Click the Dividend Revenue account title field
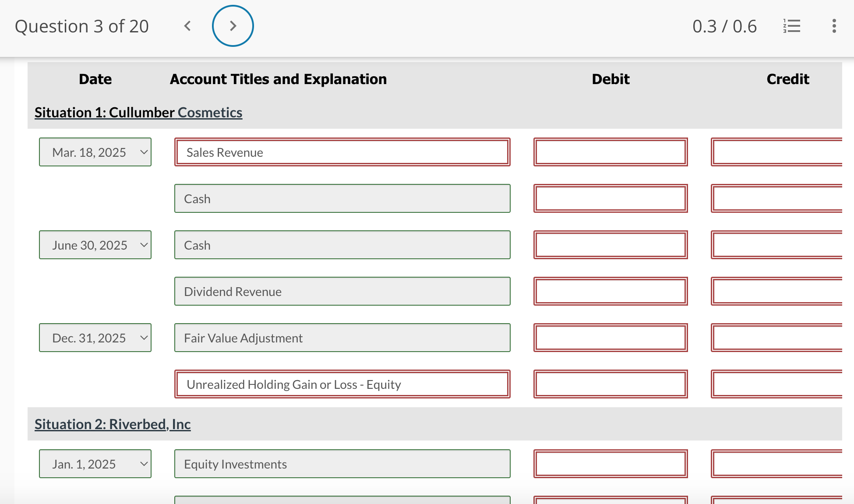The height and width of the screenshot is (504, 854). pos(342,291)
